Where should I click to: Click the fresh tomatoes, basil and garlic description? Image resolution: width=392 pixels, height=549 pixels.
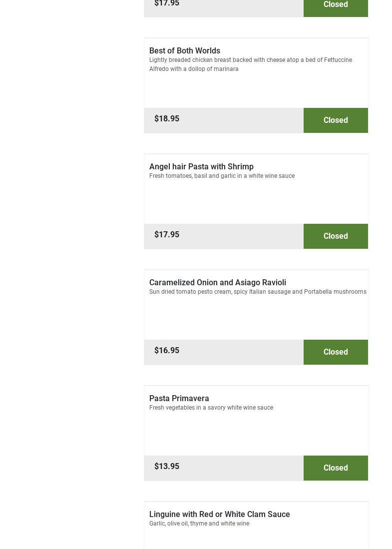[x=222, y=176]
